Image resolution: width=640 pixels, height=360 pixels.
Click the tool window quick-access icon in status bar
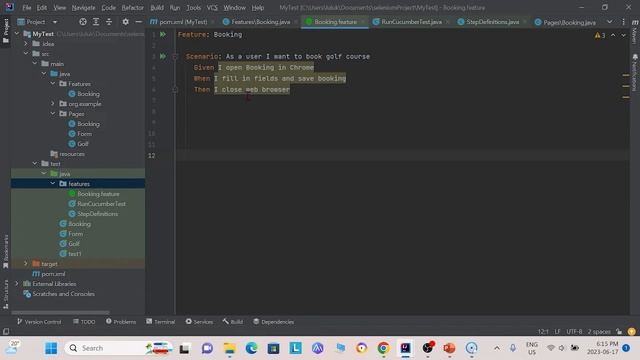click(6, 331)
